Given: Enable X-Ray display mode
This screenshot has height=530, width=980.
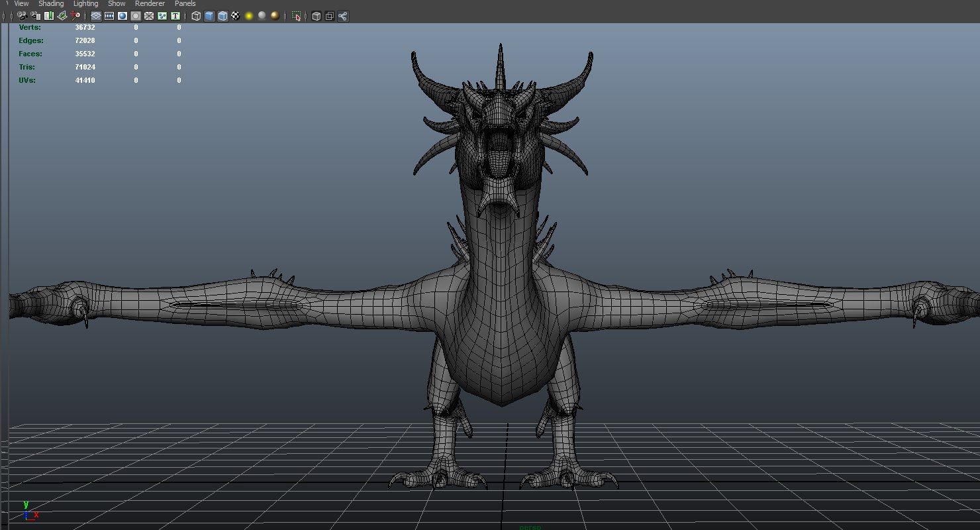Looking at the screenshot, I should point(316,16).
